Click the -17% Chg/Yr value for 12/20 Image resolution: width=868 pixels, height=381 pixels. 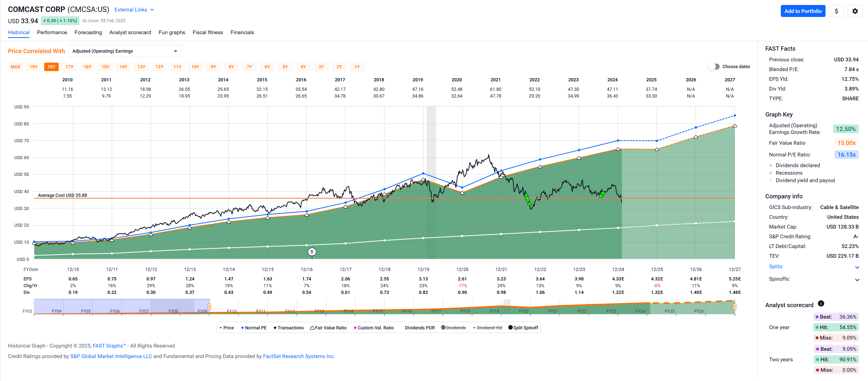tap(462, 286)
